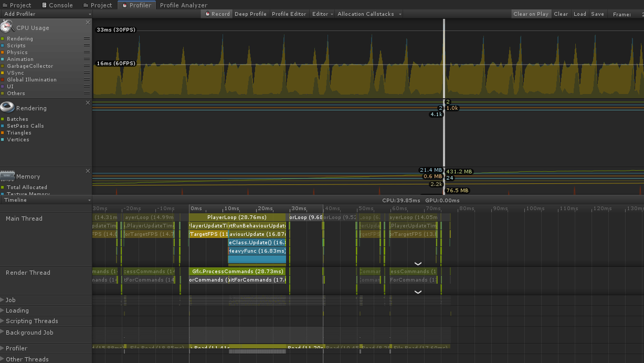Close the Memory profiler module
Screen dimensions: 644x363
point(88,171)
